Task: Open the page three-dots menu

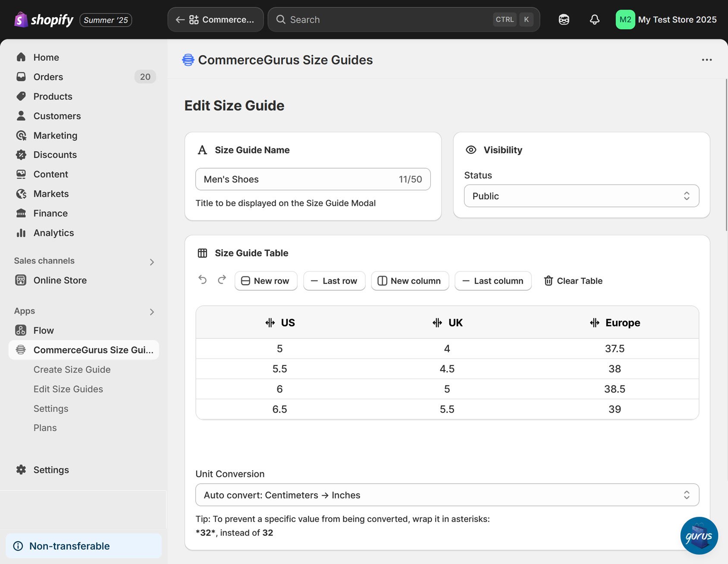Action: (x=706, y=60)
